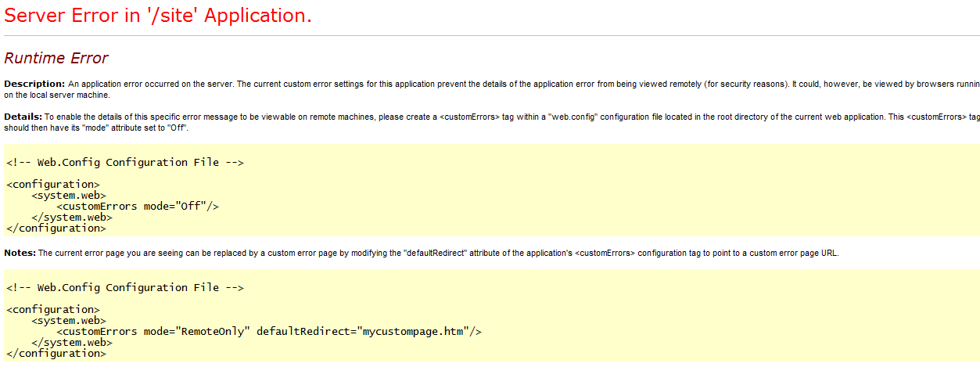Click the bold Details label

(23, 116)
